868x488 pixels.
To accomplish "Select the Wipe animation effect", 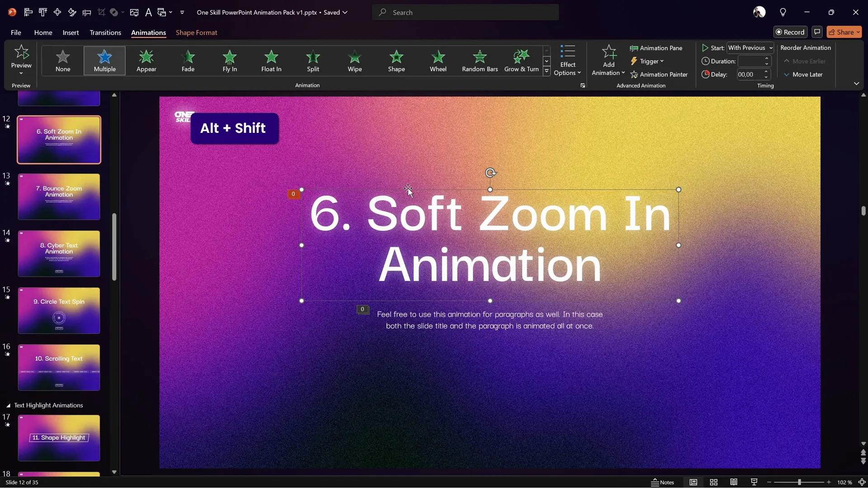I will (x=355, y=61).
